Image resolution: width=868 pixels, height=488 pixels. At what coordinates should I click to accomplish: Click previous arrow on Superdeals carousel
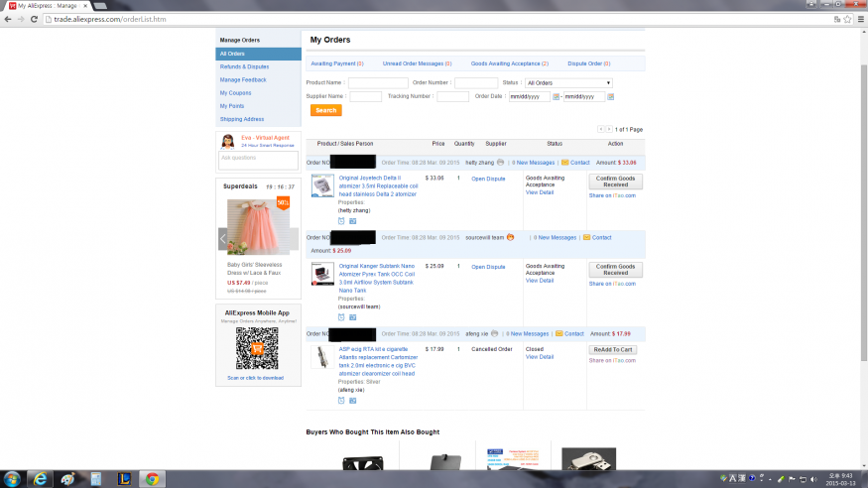tap(222, 239)
